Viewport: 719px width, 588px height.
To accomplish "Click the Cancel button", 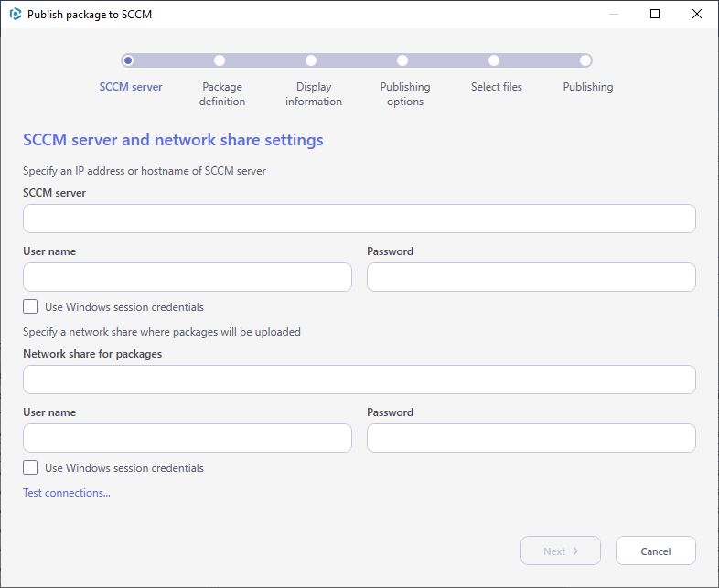I will tap(656, 551).
